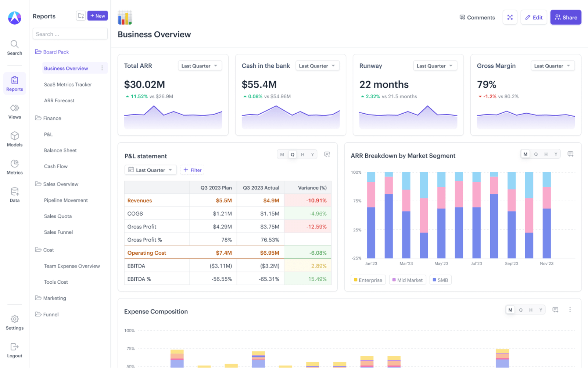The width and height of the screenshot is (588, 368).
Task: Open the Expense Composition overflow menu
Action: [570, 309]
